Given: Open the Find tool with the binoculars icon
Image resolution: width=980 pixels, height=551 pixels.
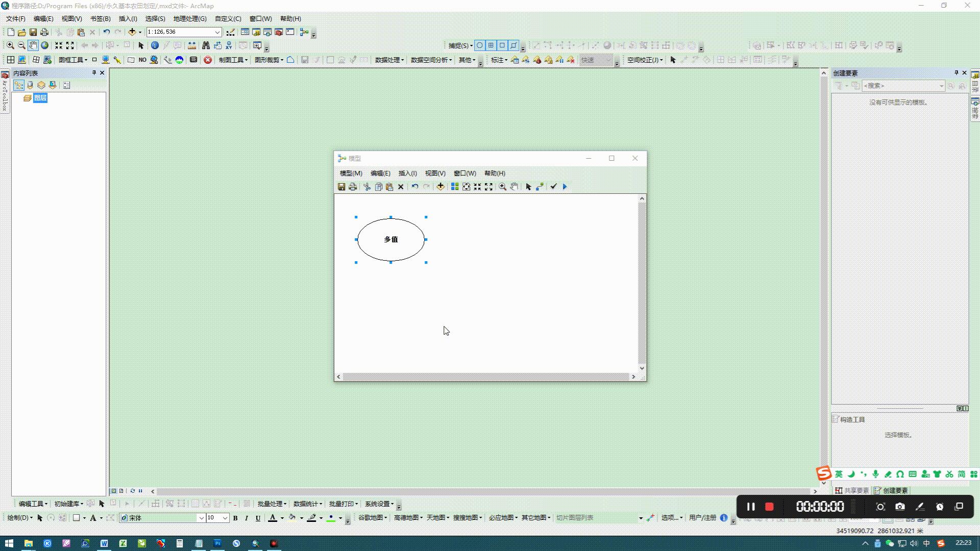Looking at the screenshot, I should 206,45.
